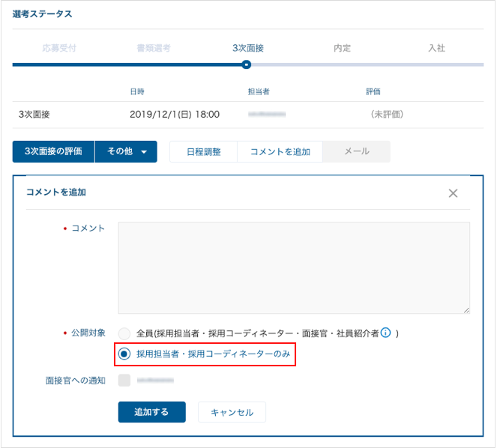The height and width of the screenshot is (448, 496).
Task: Click the (未評価) evaluation value
Action: click(387, 114)
